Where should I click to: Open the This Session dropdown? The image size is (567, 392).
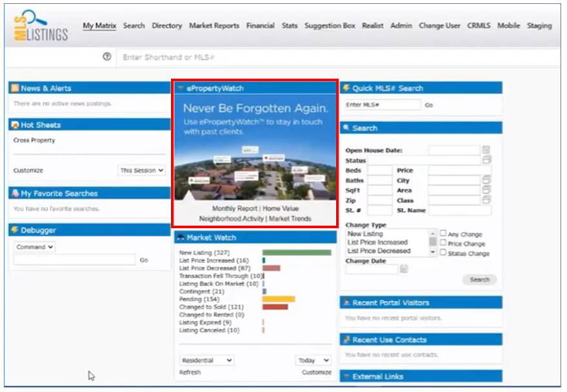pos(142,170)
